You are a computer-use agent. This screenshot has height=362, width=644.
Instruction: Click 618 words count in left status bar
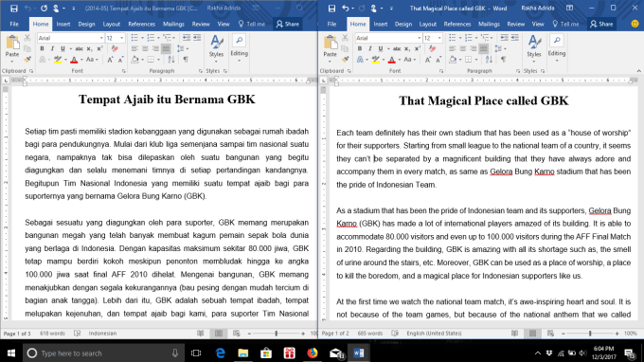pyautogui.click(x=52, y=334)
